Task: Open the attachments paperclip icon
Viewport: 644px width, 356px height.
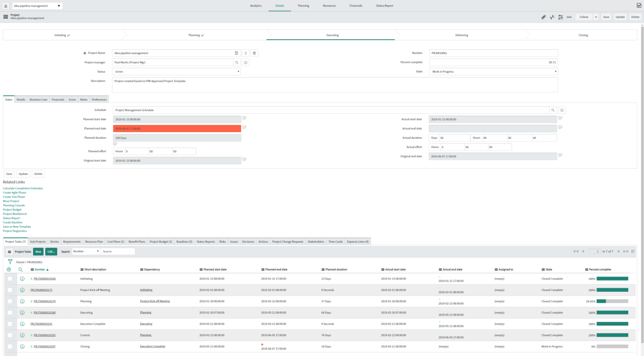Action: 543,17
